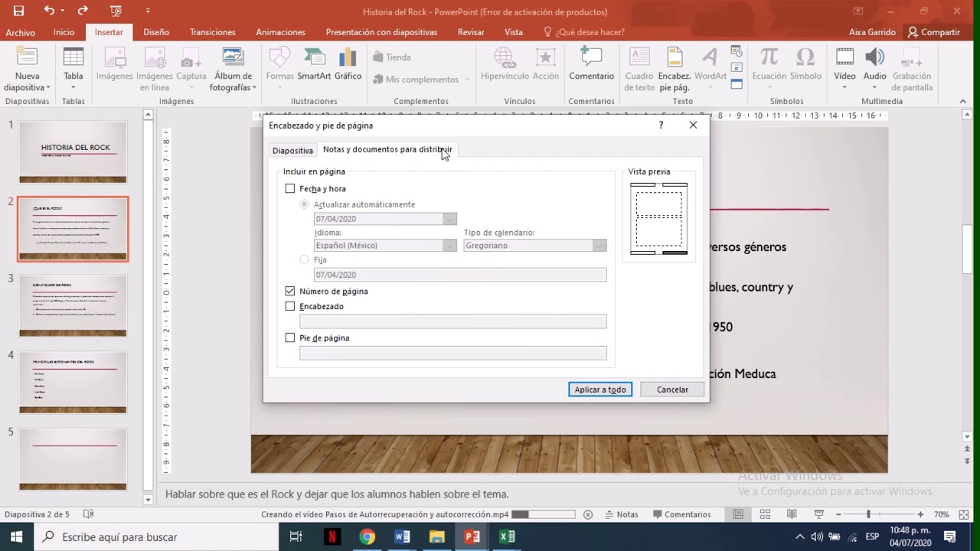Open Netflix from the taskbar
Screen dimensions: 980x551
(332, 536)
